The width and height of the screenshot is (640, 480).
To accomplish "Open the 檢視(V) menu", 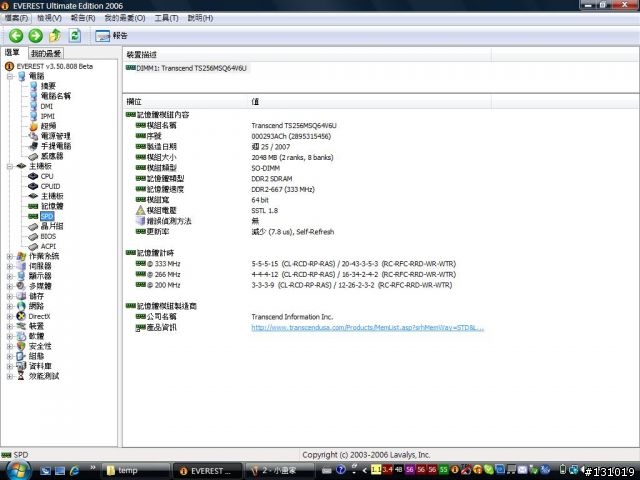I will click(49, 18).
